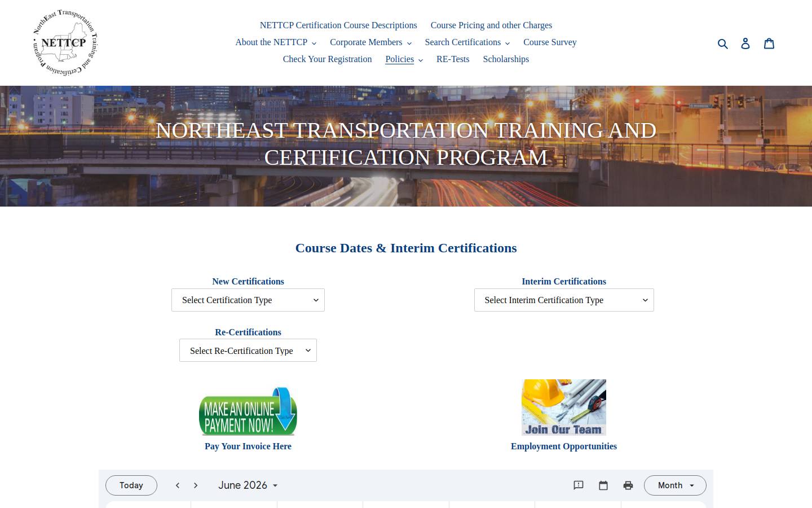The height and width of the screenshot is (508, 812).
Task: Click the Join Our Team image
Action: point(564,408)
